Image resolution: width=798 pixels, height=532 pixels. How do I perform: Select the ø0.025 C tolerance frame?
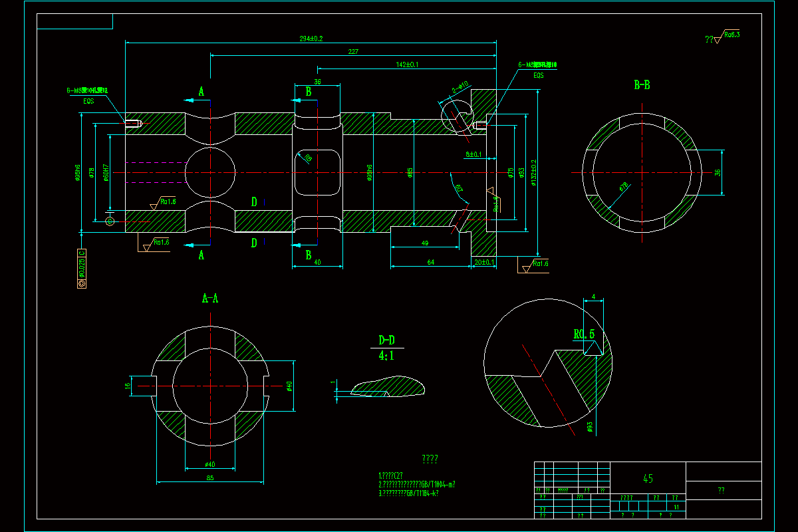click(x=82, y=268)
